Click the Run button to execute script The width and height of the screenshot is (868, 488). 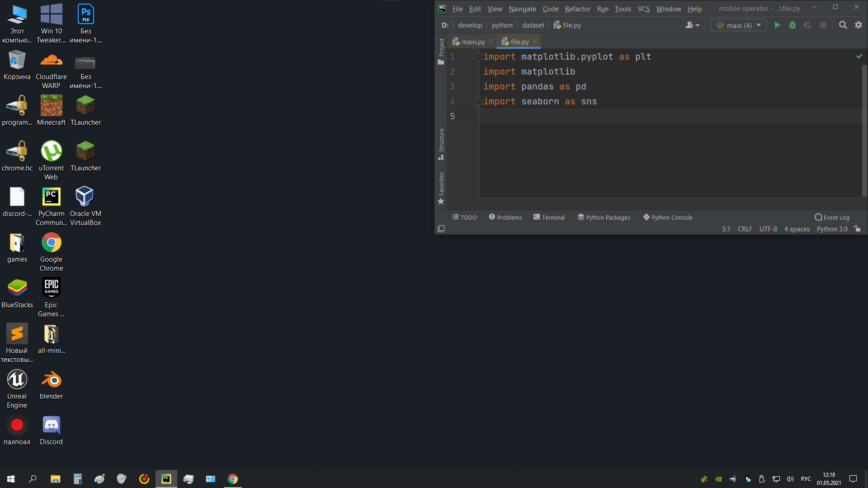(x=777, y=25)
